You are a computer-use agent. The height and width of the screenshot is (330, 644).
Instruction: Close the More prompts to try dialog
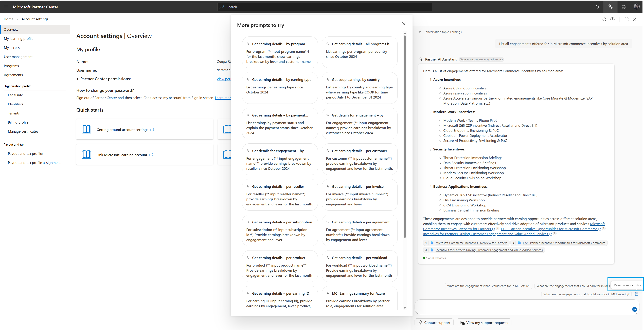(x=404, y=24)
